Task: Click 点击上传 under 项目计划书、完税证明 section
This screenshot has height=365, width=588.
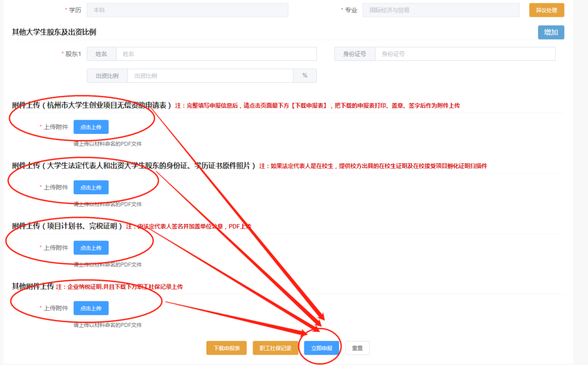Action: point(91,248)
